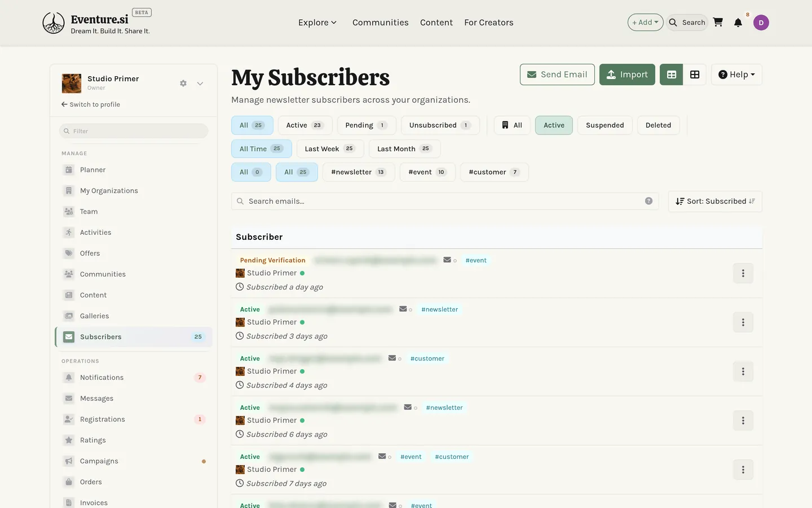
Task: Click Orders bag icon
Action: tap(69, 482)
